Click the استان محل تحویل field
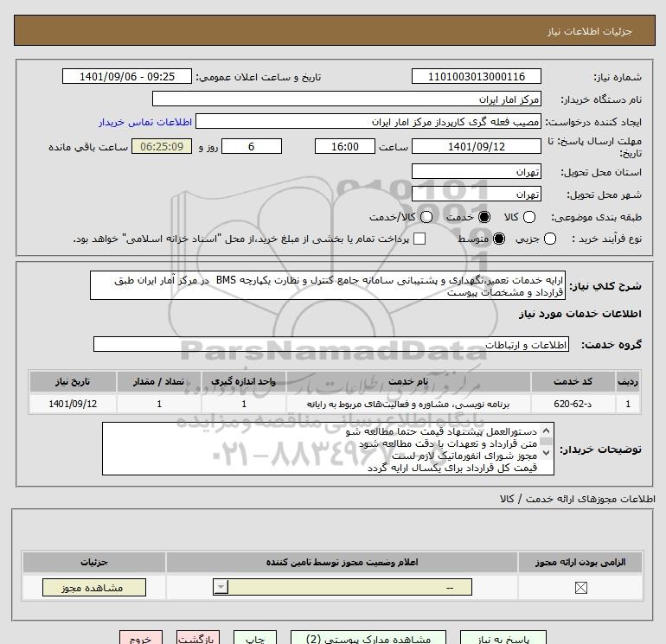This screenshot has width=666, height=644. click(476, 171)
